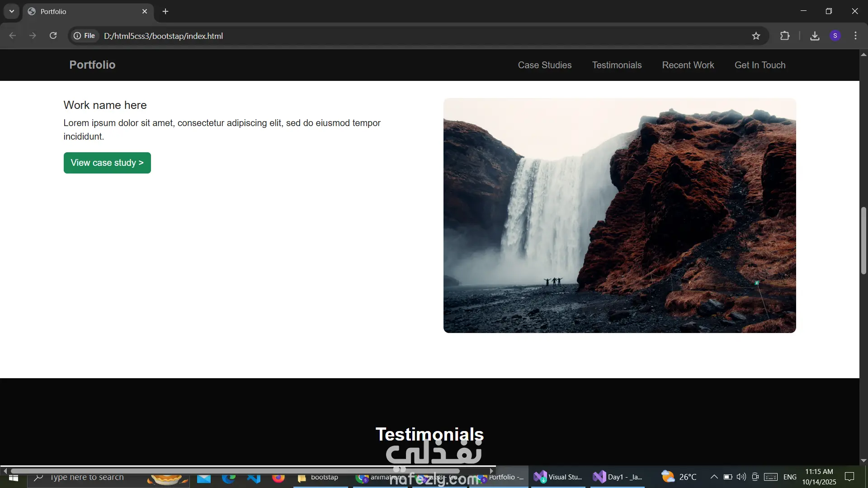This screenshot has height=488, width=868.
Task: Reload the page with refresh icon
Action: (x=53, y=36)
